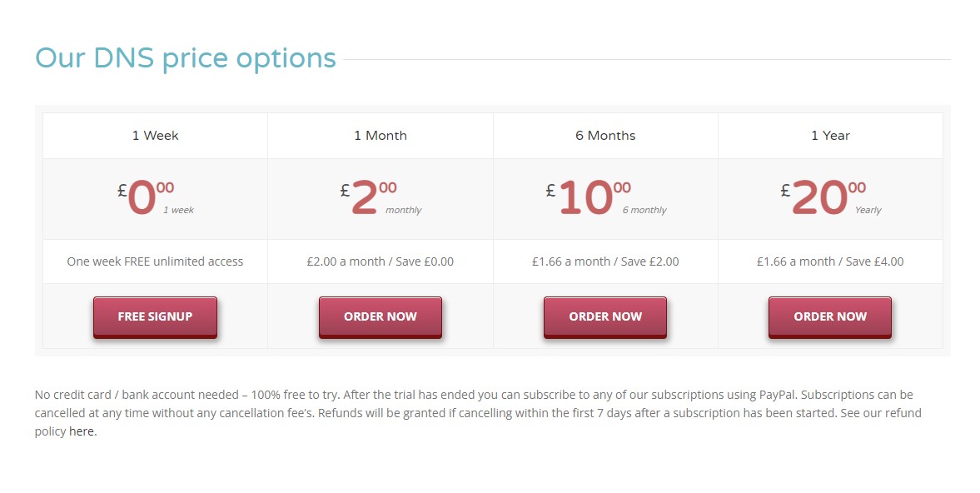This screenshot has height=493, width=980.
Task: Select the 1 Month column header
Action: point(380,136)
